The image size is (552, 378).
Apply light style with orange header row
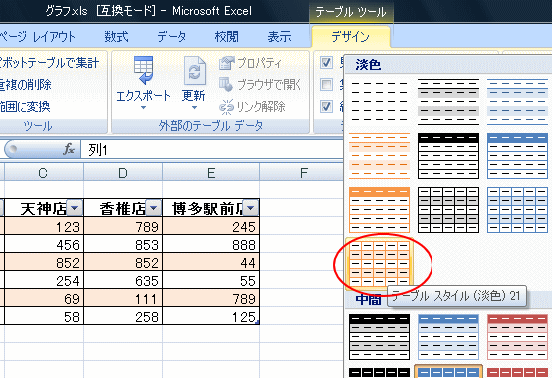(x=380, y=210)
